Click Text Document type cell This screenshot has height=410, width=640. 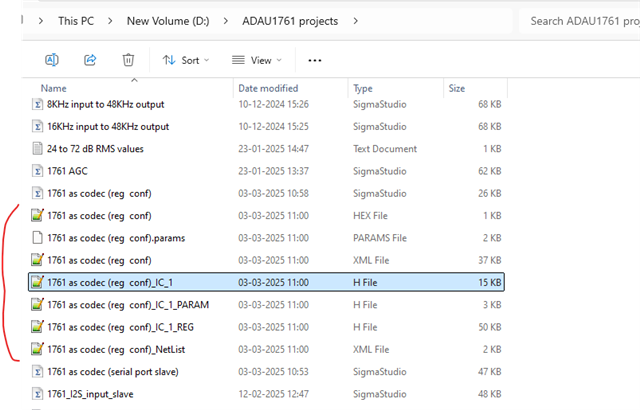(x=385, y=149)
